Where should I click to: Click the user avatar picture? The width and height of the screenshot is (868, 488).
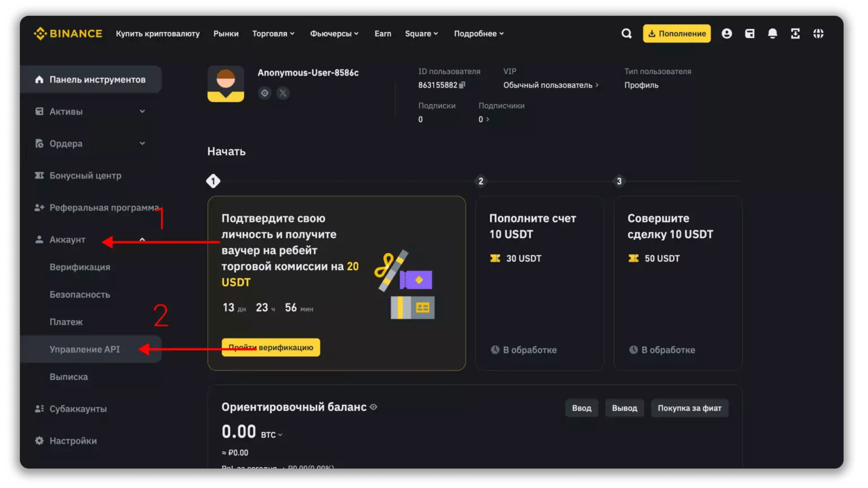click(225, 84)
